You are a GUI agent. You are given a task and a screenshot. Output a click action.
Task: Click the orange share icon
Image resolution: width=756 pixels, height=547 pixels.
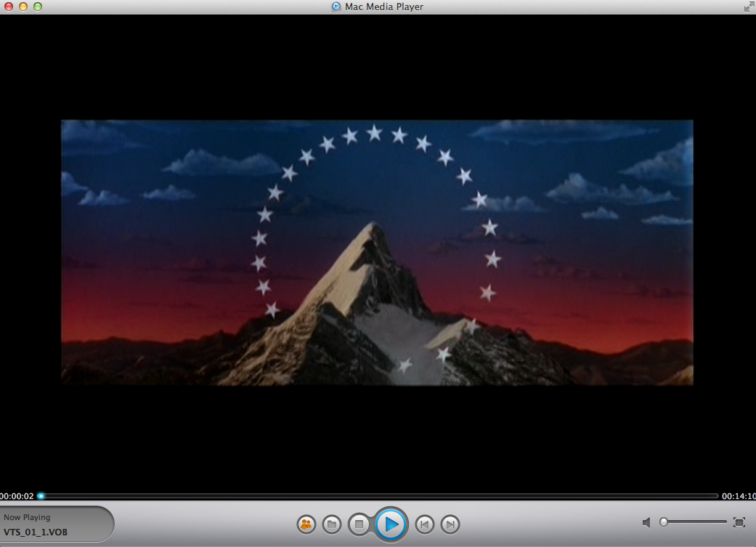[x=306, y=524]
